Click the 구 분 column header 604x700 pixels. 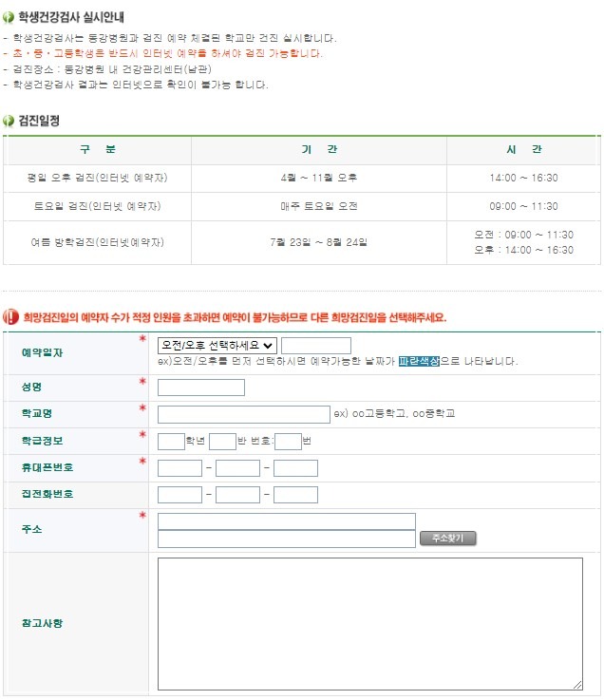coord(98,149)
